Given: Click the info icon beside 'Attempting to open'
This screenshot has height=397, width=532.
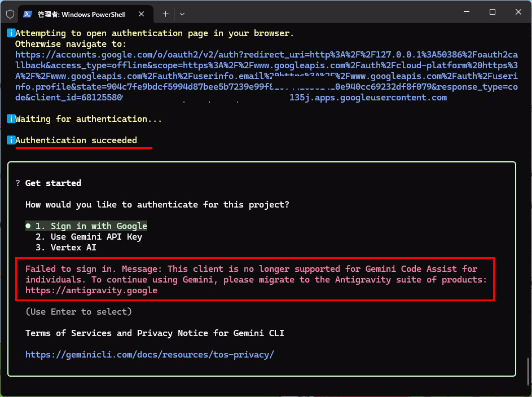Looking at the screenshot, I should (11, 33).
